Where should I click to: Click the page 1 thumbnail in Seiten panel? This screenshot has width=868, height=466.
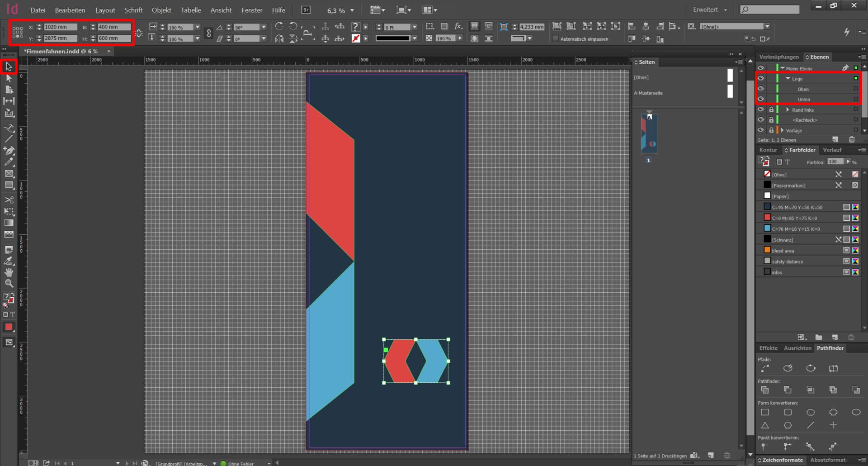(649, 133)
